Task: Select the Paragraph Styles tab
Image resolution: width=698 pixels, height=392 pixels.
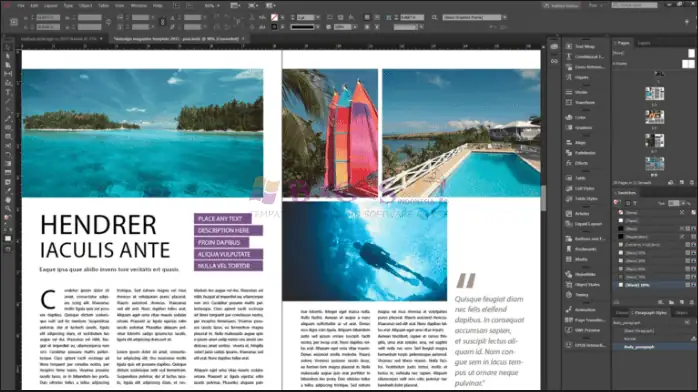Action: click(x=650, y=313)
